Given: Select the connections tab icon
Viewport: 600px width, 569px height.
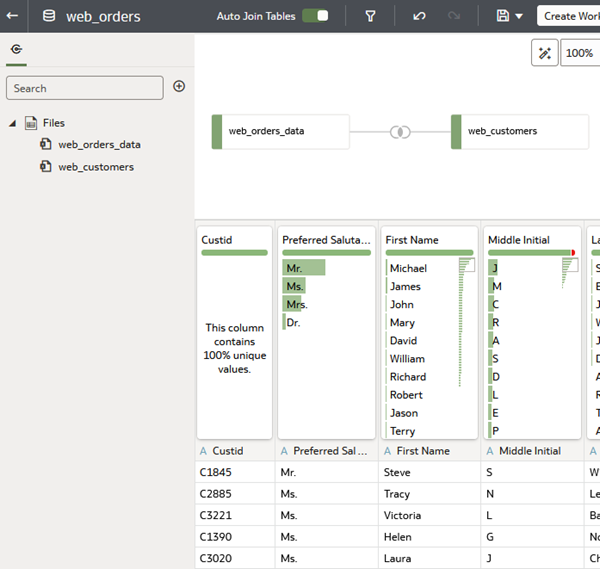Looking at the screenshot, I should click(16, 49).
